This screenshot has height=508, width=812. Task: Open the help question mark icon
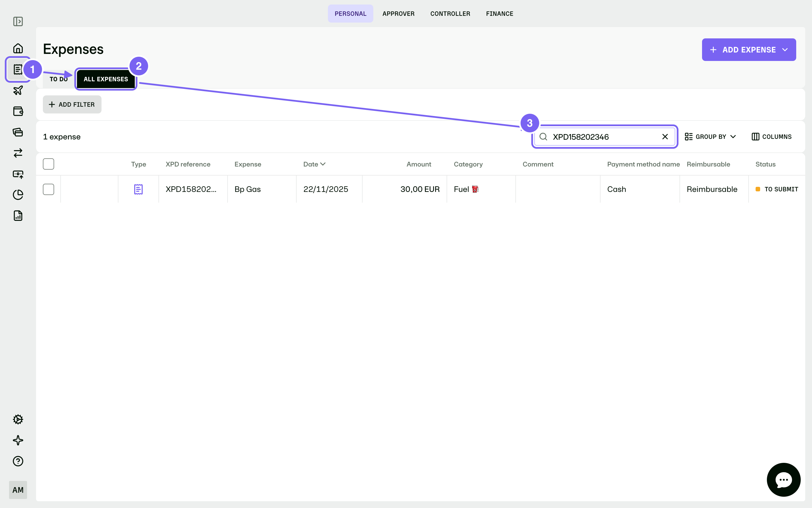pyautogui.click(x=18, y=461)
